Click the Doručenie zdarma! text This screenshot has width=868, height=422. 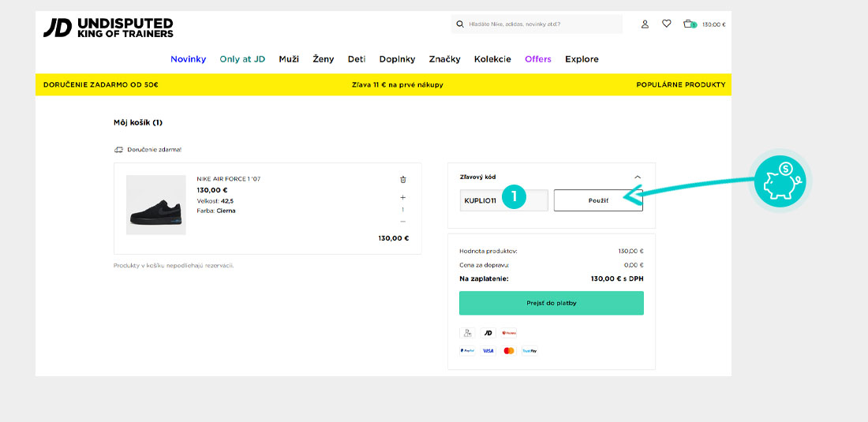pyautogui.click(x=155, y=150)
